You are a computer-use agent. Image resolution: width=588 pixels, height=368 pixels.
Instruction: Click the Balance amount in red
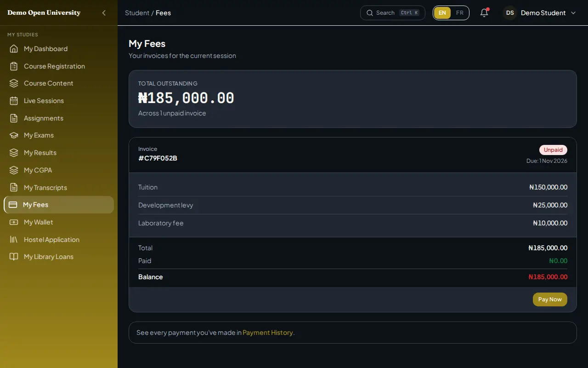coord(548,277)
